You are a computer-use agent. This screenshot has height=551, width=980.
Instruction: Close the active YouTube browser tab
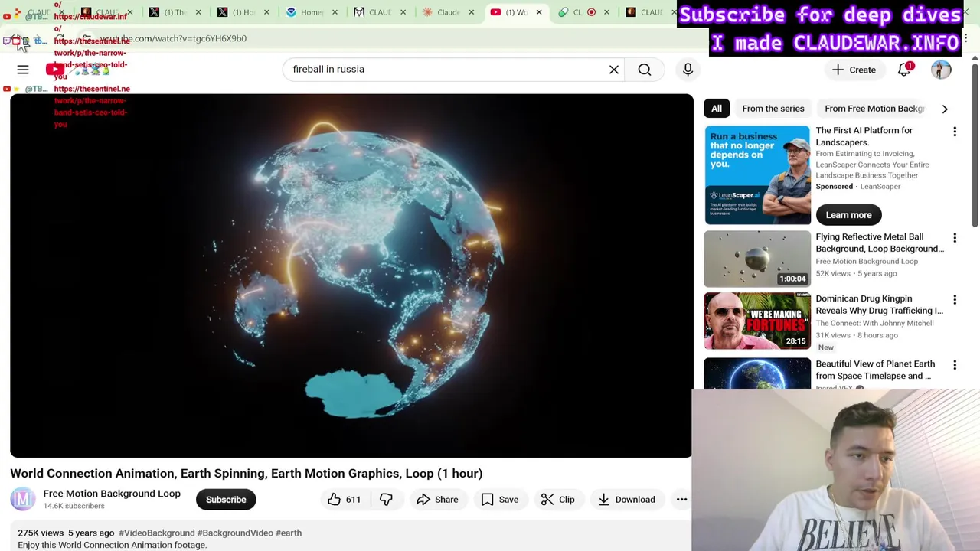click(539, 12)
